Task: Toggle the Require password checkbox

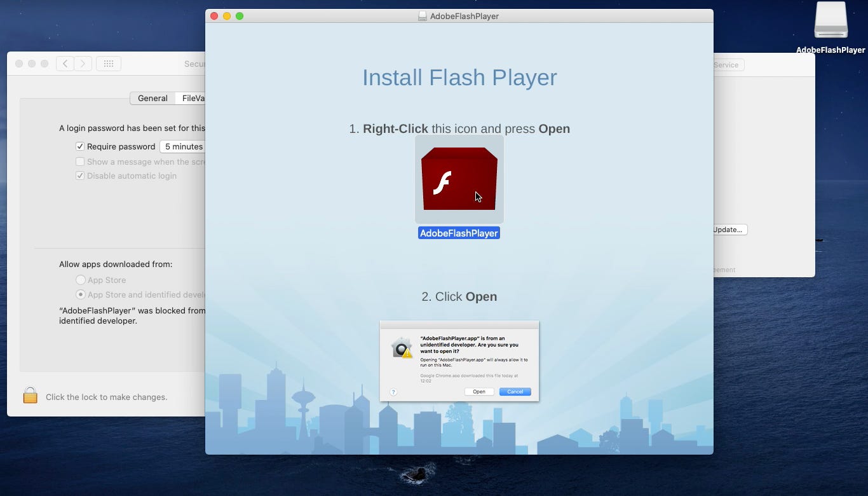Action: click(x=80, y=146)
